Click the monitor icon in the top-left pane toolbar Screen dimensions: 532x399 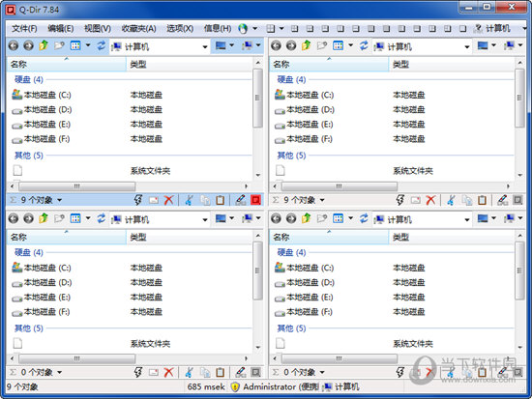221,45
